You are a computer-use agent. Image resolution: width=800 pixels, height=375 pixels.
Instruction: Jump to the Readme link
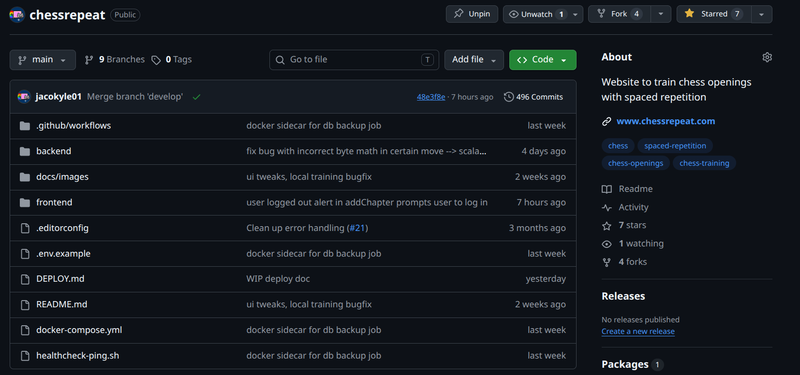627,189
